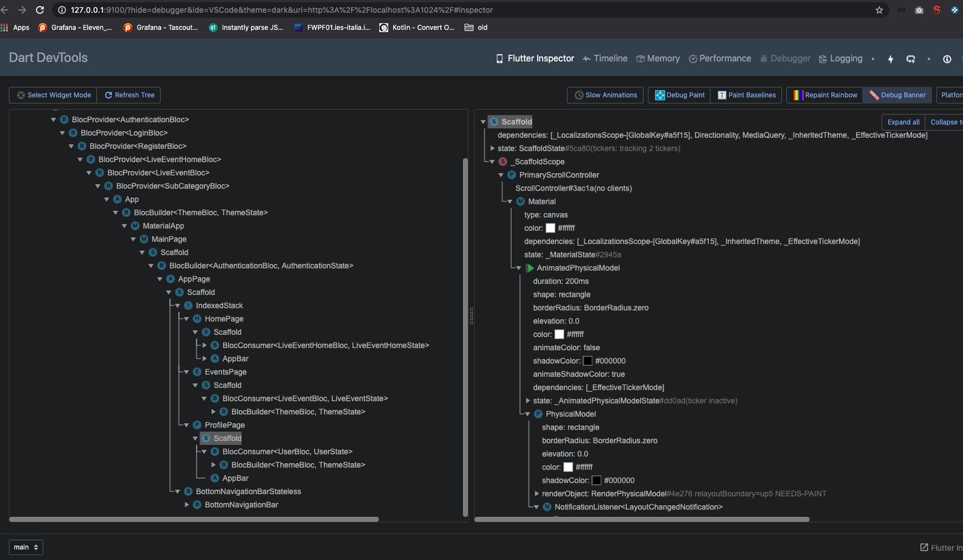Click the AnimatedPhysicalModel green icon
963x560 pixels.
(529, 268)
